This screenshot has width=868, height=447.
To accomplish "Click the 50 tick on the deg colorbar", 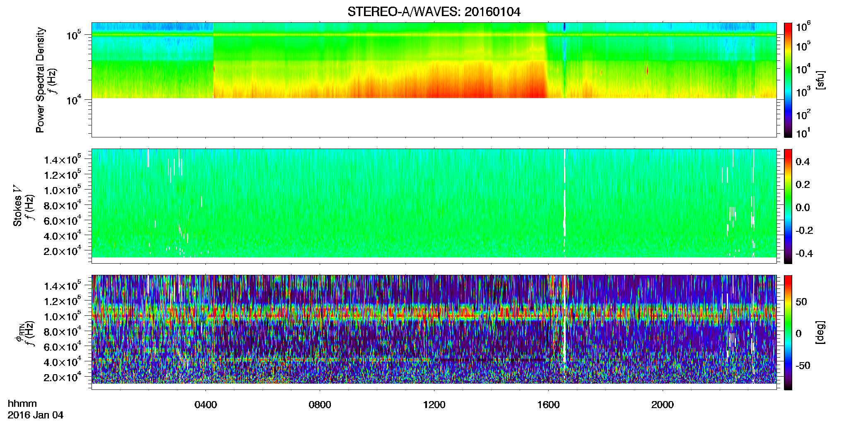I will (x=801, y=302).
